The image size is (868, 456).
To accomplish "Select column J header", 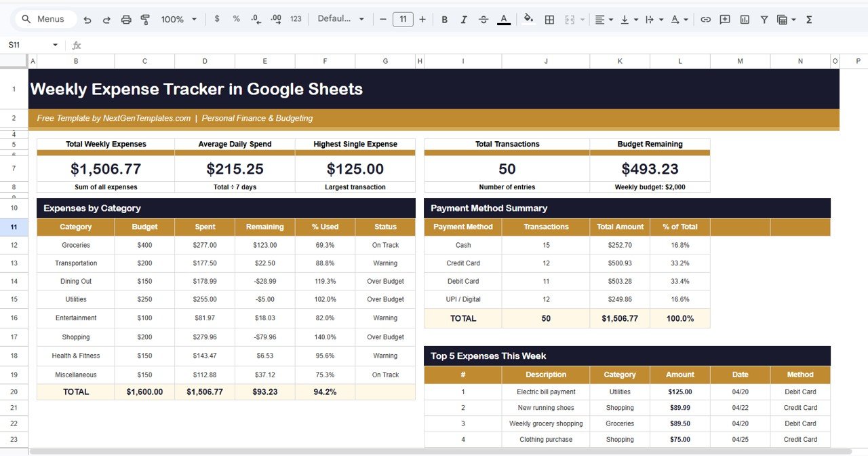I will click(x=546, y=61).
